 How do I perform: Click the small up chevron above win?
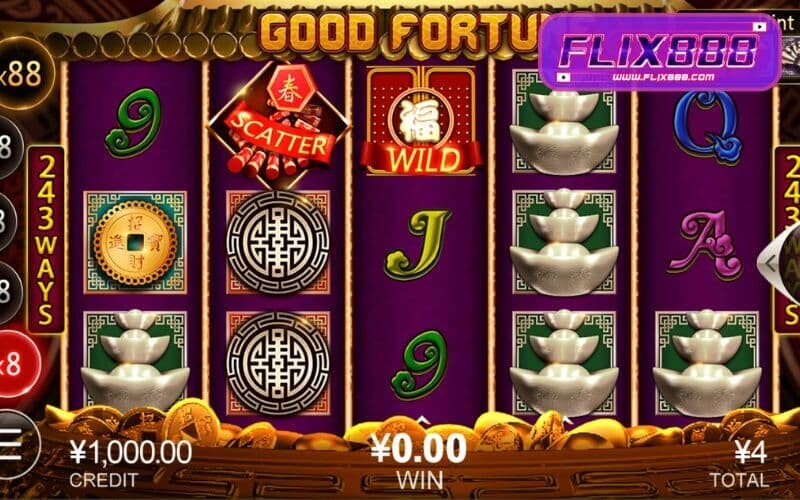pos(422,421)
